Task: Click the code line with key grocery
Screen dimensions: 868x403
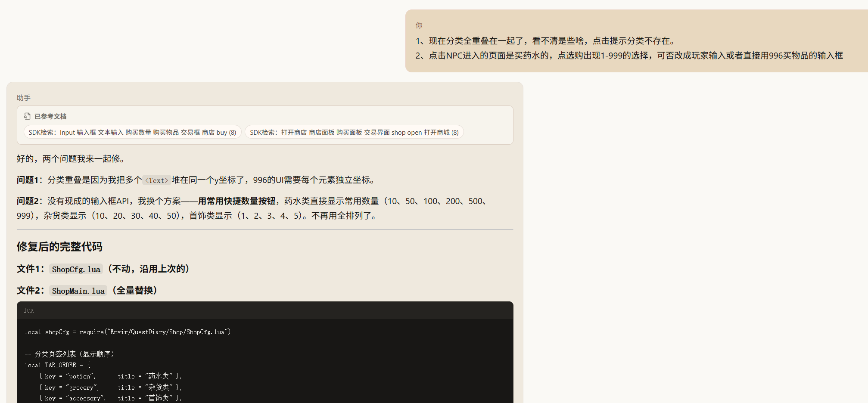Action: click(x=110, y=387)
